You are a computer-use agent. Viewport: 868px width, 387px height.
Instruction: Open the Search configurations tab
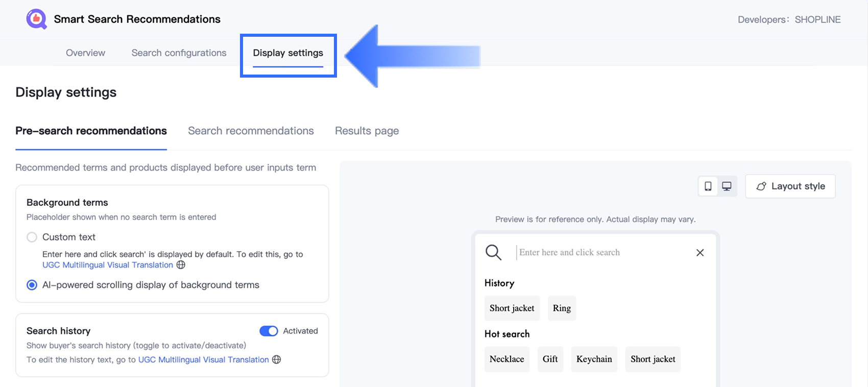pyautogui.click(x=179, y=53)
